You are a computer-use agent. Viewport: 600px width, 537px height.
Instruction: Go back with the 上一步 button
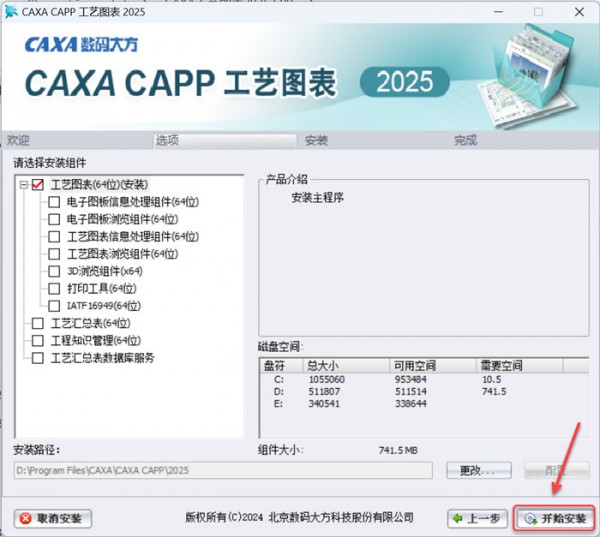(477, 519)
